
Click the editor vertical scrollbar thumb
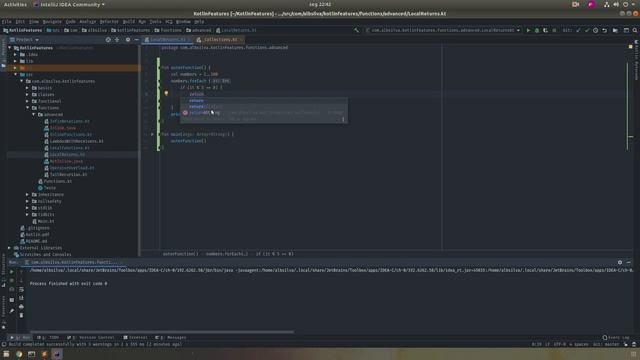[627, 106]
